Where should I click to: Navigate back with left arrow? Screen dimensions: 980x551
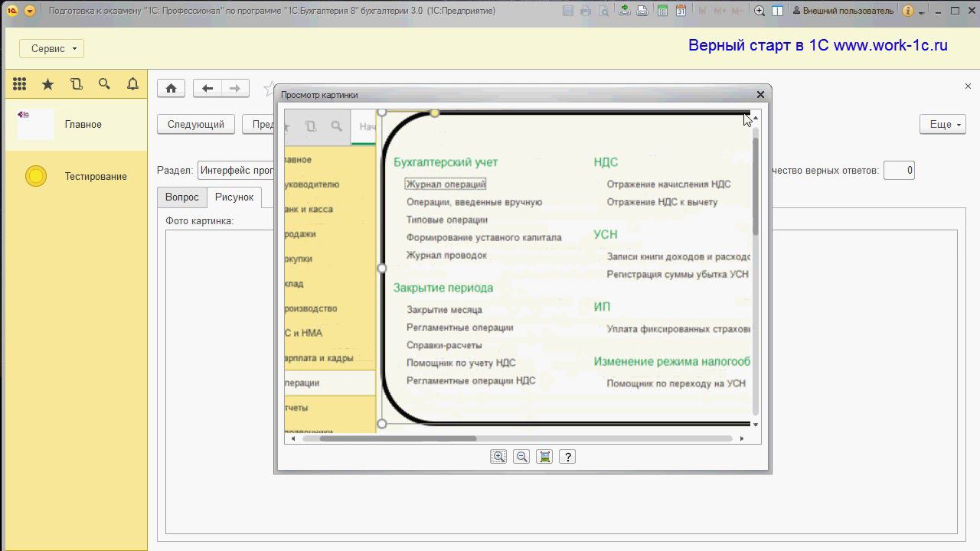tap(207, 88)
